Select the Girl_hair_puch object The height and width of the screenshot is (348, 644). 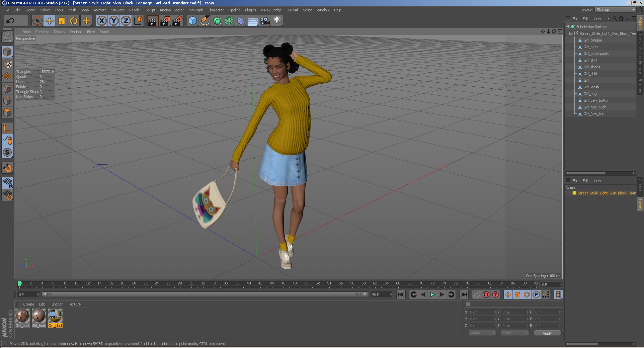(x=595, y=107)
